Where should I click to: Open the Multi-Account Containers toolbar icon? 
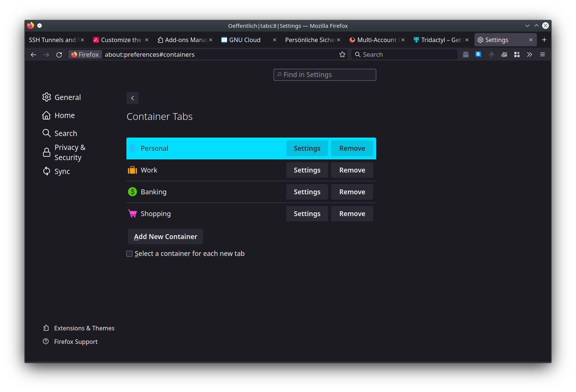(517, 54)
